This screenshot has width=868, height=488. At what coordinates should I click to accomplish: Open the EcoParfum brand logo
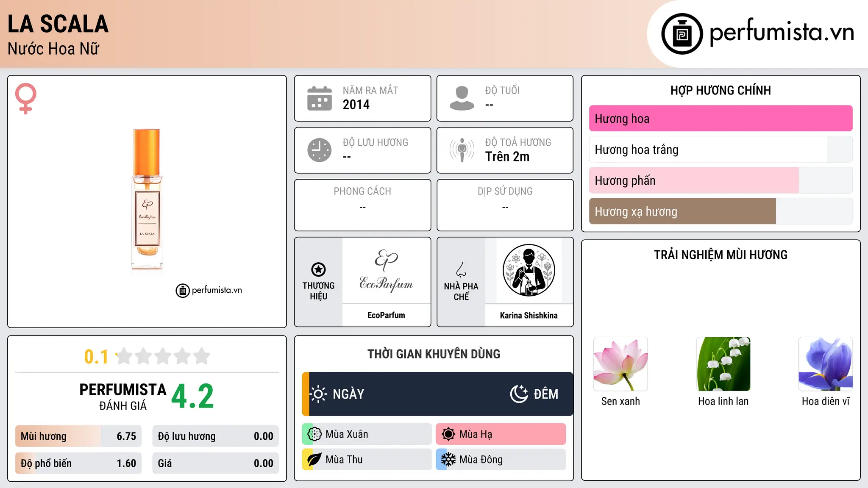(x=386, y=270)
